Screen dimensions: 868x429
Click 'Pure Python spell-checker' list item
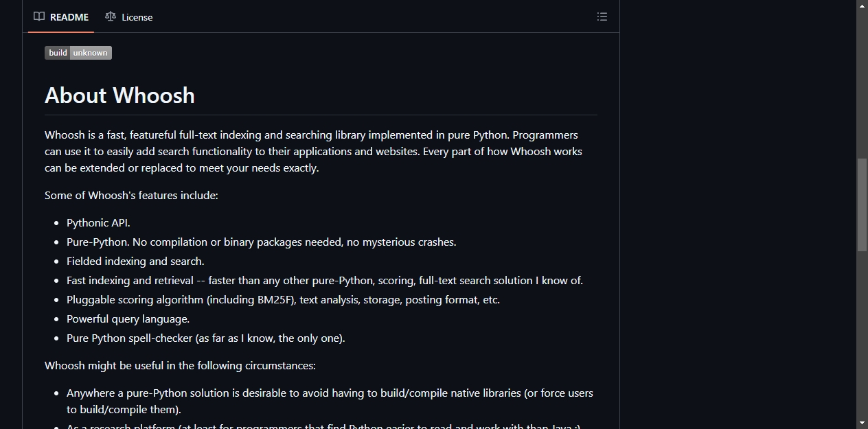205,338
